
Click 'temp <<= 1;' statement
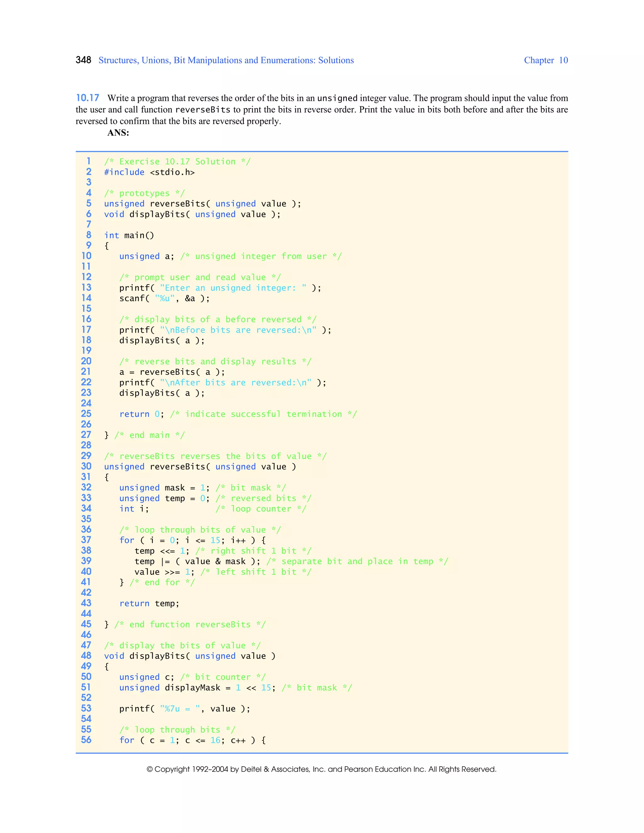(x=162, y=551)
